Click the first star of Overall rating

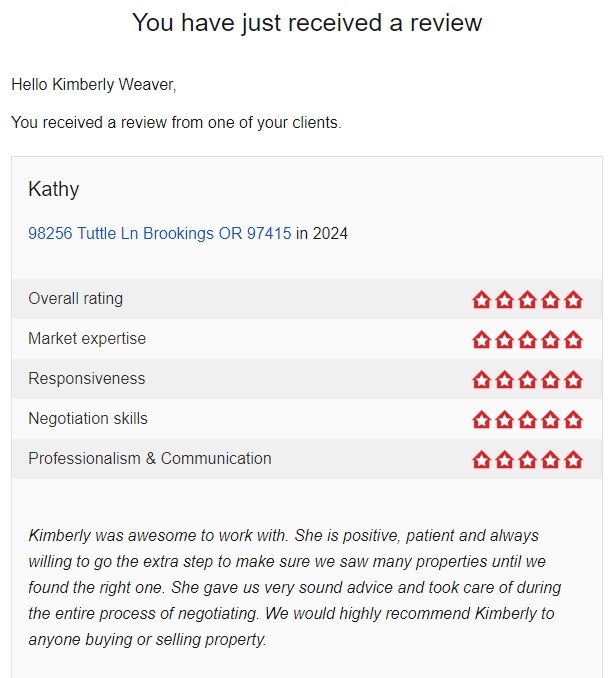pos(482,300)
